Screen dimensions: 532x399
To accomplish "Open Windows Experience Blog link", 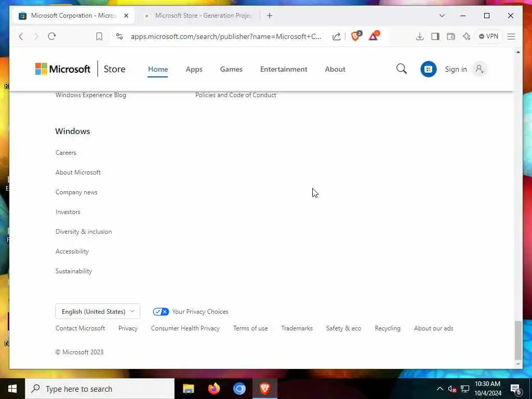I will click(90, 95).
